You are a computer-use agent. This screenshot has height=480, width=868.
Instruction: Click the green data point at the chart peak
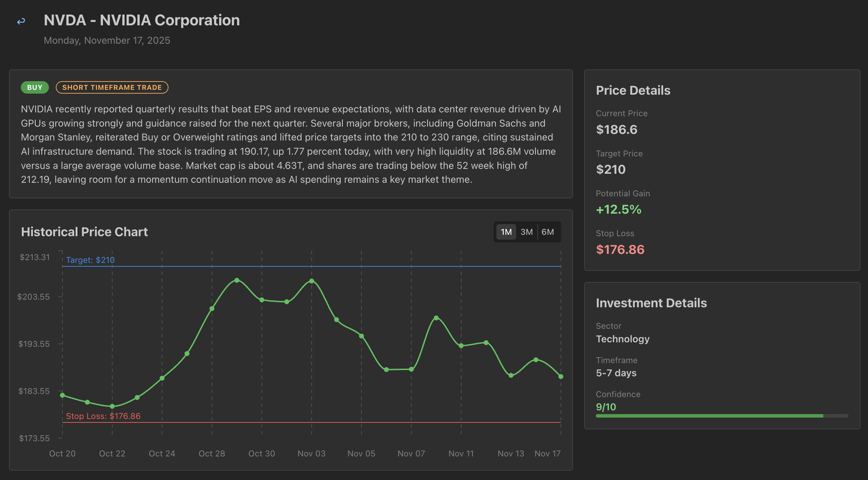pos(237,280)
